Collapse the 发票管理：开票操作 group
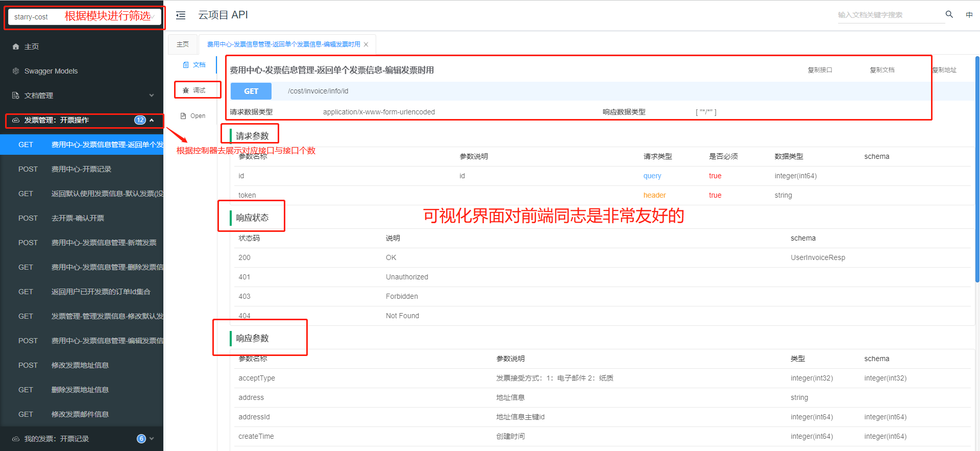Viewport: 980px width, 451px height. tap(82, 120)
